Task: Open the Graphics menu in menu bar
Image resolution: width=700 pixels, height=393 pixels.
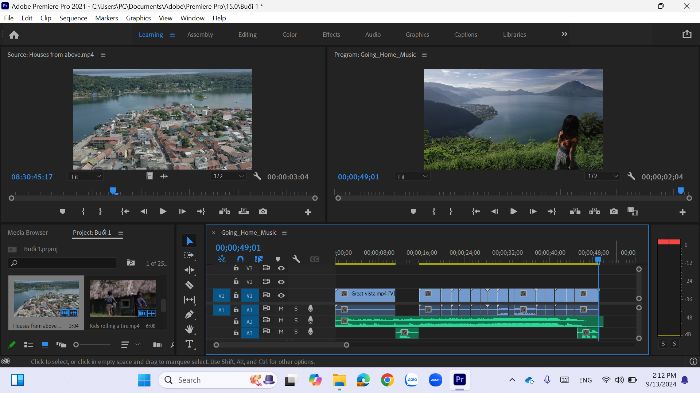Action: click(138, 18)
